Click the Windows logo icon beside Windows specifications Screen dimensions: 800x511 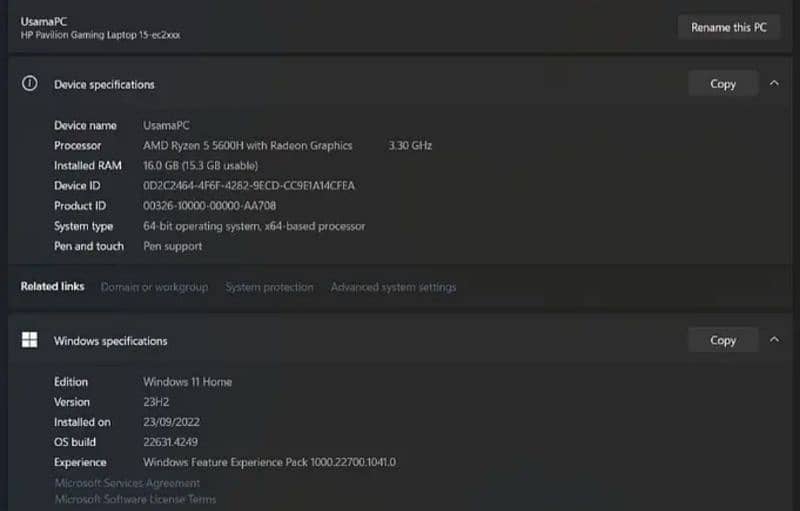click(30, 340)
